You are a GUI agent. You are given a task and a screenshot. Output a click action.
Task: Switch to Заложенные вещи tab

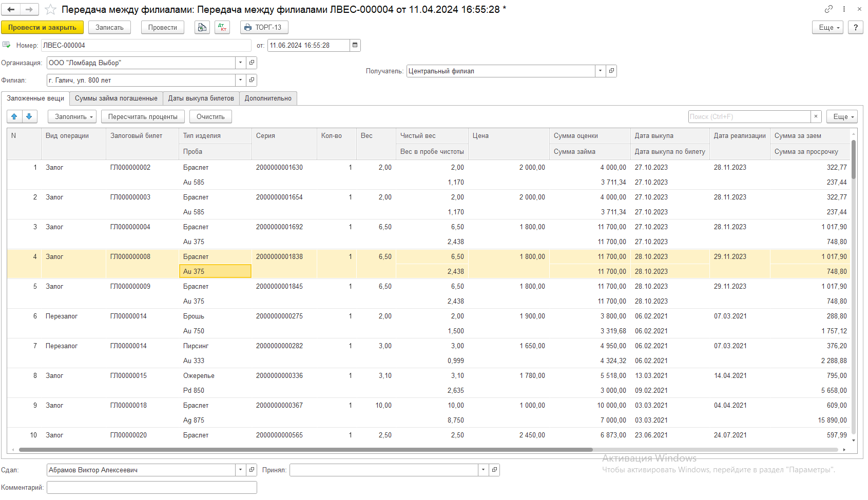[x=35, y=98]
